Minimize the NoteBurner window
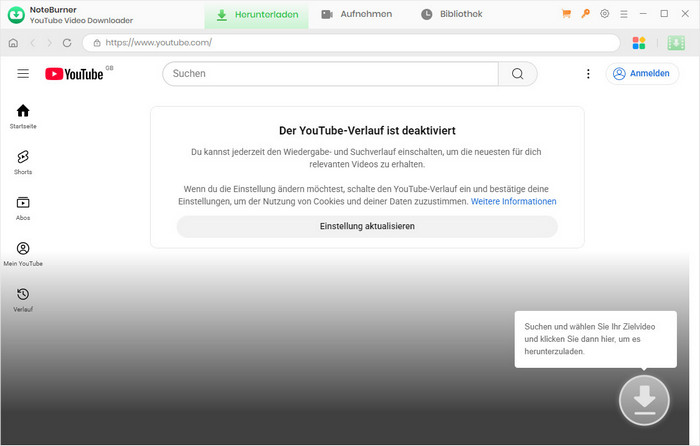Screen dimensions: 700x446 click(x=643, y=14)
